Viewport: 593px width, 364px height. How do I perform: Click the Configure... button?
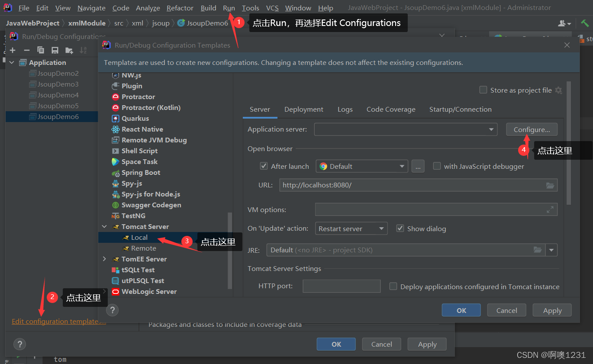pos(532,129)
